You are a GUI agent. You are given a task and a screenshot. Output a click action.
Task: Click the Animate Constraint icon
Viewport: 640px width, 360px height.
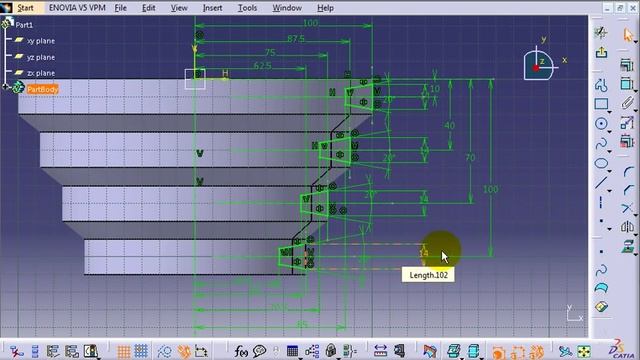pyautogui.click(x=626, y=123)
